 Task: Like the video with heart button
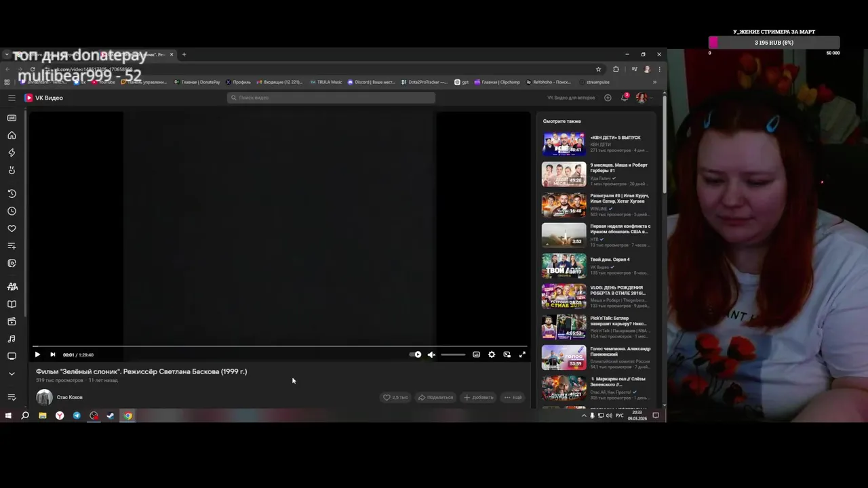pos(395,397)
